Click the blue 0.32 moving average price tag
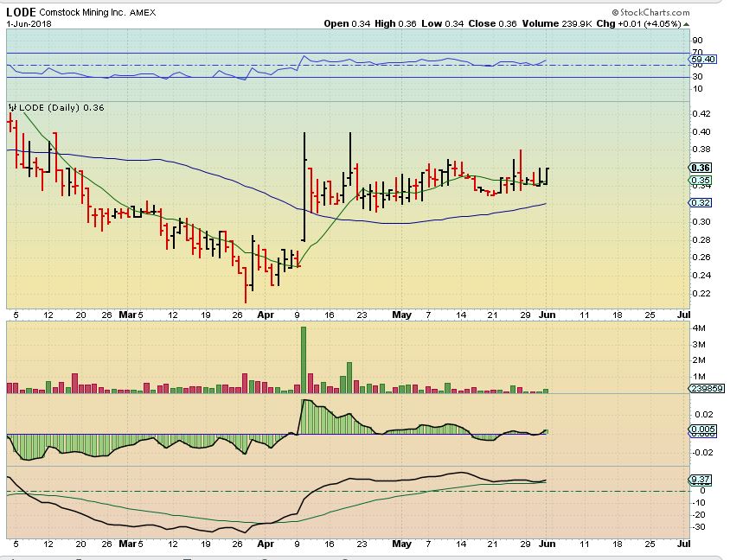The image size is (730, 560). click(701, 203)
